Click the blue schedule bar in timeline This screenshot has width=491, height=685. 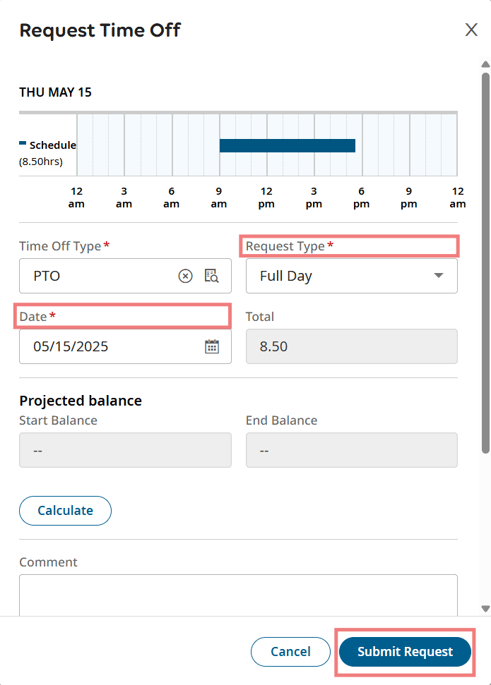coord(287,145)
